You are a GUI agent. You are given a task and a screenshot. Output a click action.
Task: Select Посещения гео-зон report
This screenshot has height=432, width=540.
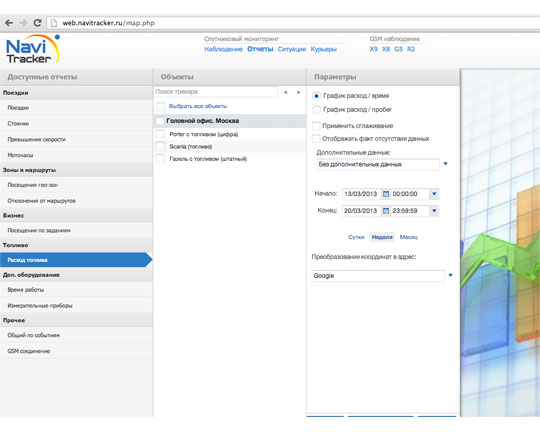coord(76,185)
